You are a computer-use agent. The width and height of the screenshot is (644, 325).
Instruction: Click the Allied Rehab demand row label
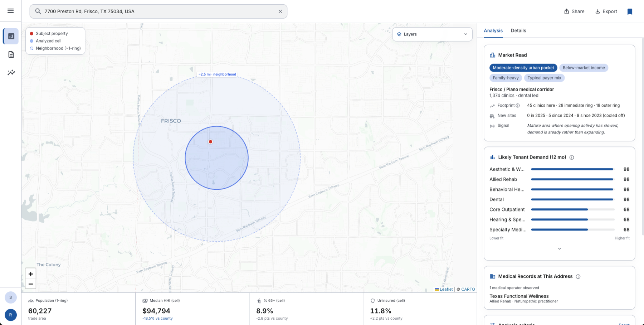(x=503, y=179)
